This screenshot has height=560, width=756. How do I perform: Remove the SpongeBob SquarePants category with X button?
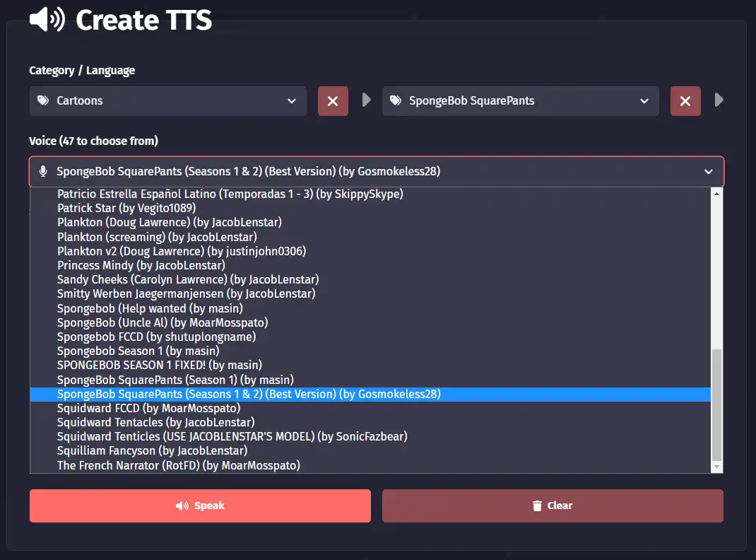tap(685, 101)
